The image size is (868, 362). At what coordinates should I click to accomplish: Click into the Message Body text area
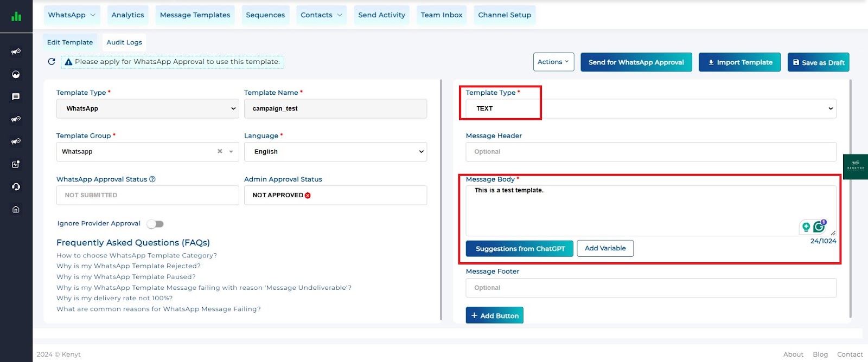click(x=651, y=211)
